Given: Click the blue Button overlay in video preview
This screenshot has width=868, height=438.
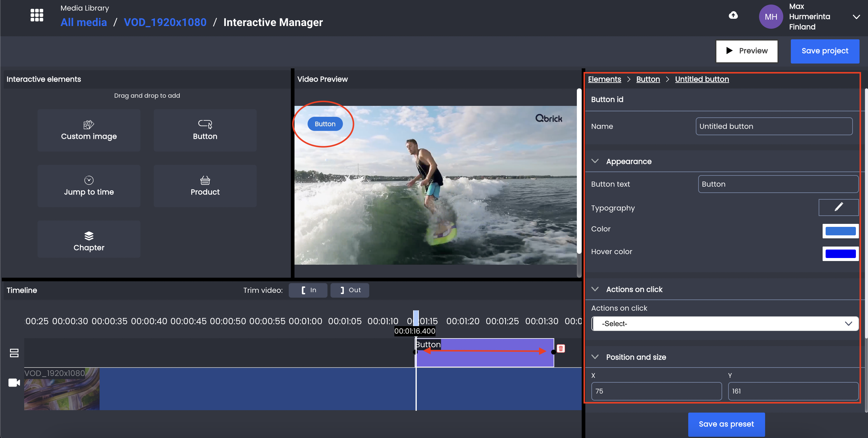Looking at the screenshot, I should [325, 124].
